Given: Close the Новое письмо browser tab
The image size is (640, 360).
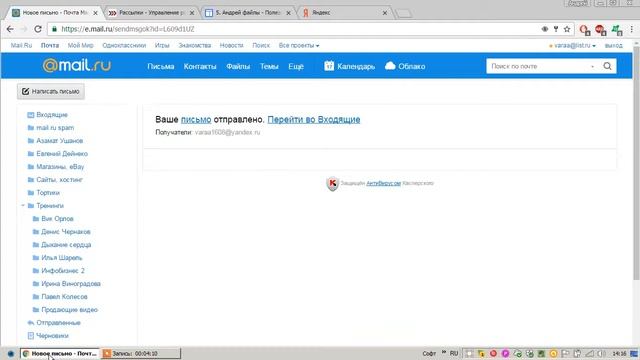Looking at the screenshot, I should click(x=96, y=13).
